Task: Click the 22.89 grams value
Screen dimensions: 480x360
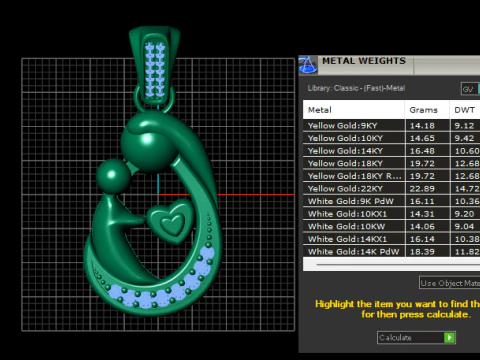Action: click(x=422, y=189)
